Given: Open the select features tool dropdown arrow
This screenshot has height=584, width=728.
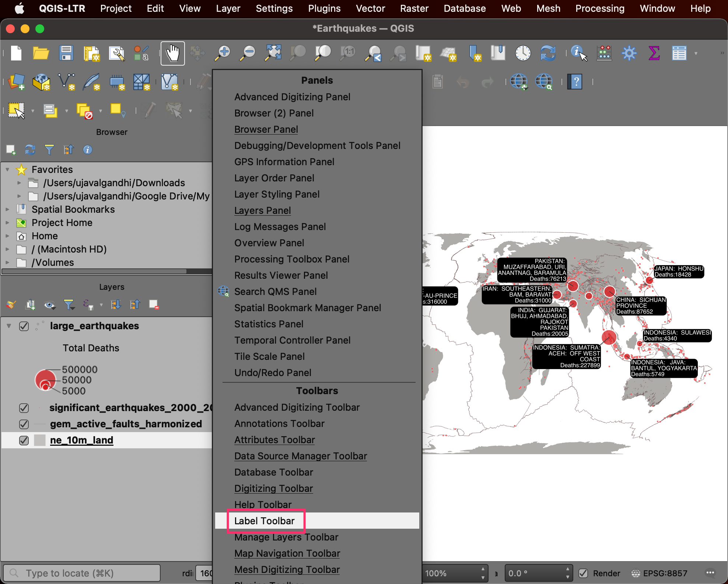Looking at the screenshot, I should (33, 111).
